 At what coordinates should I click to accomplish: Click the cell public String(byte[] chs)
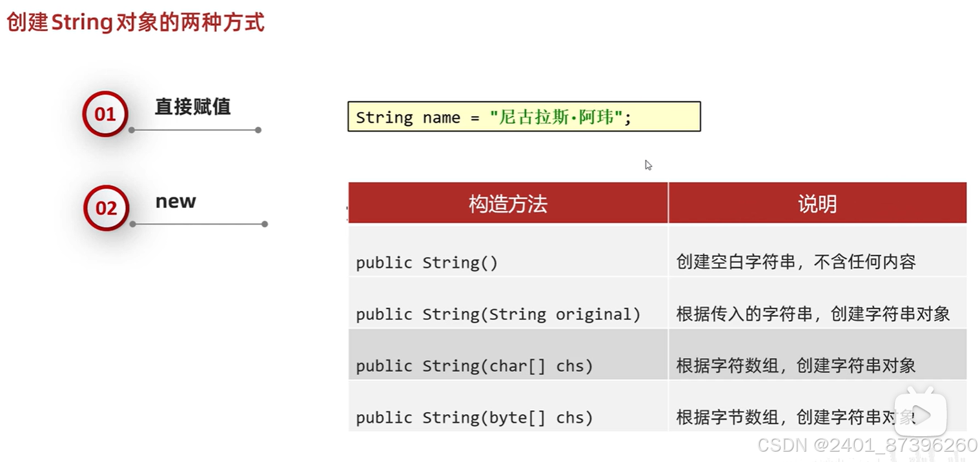click(x=508, y=406)
